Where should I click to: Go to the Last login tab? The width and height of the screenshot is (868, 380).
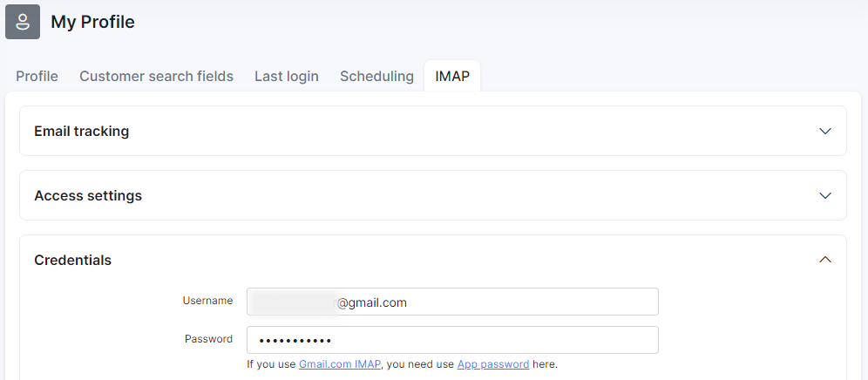click(287, 77)
